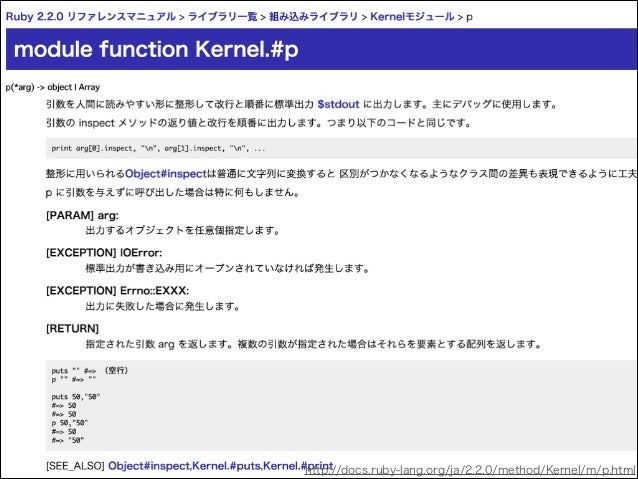Click the '[SEE_ALSO]' label

tap(76, 466)
